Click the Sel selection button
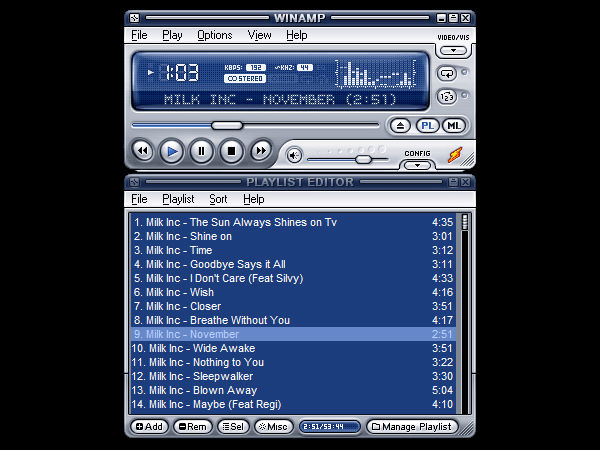This screenshot has width=600, height=450. pos(233,426)
